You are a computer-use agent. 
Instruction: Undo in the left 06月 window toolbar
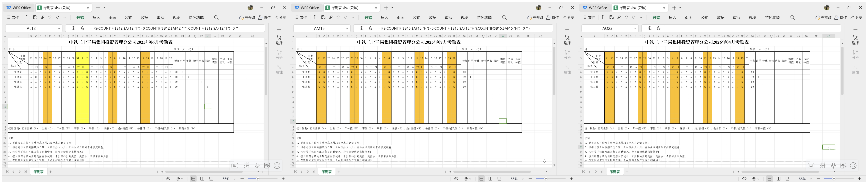[x=50, y=18]
